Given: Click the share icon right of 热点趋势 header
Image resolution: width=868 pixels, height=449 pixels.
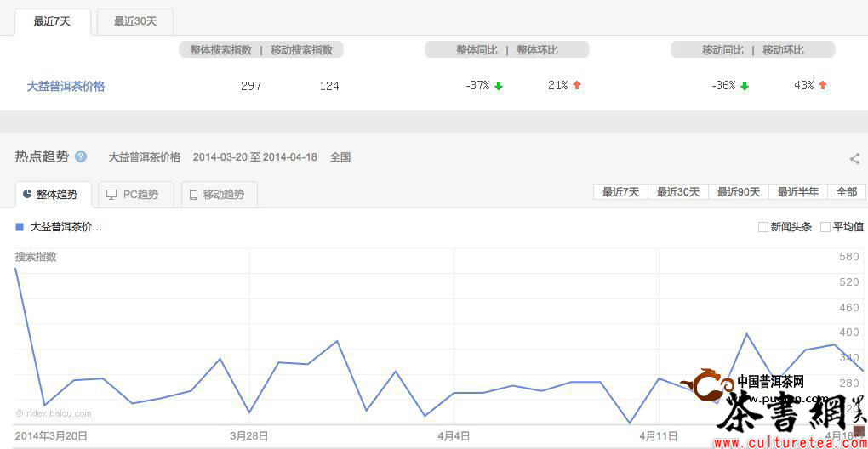Looking at the screenshot, I should 854,158.
